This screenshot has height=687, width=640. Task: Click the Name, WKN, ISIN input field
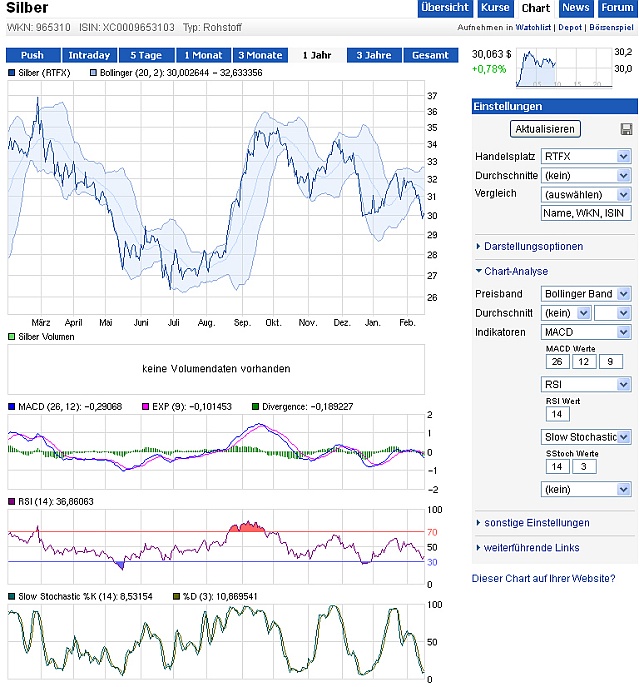tap(585, 213)
